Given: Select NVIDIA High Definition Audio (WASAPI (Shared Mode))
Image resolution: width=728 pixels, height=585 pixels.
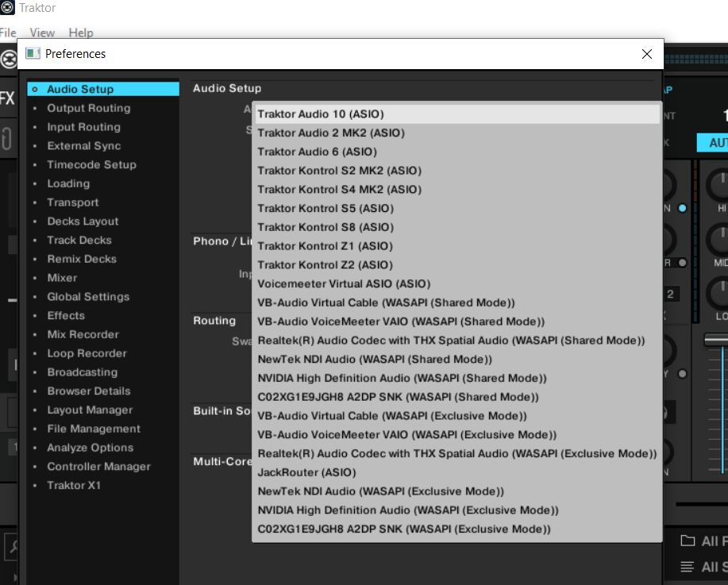Looking at the screenshot, I should (x=402, y=378).
